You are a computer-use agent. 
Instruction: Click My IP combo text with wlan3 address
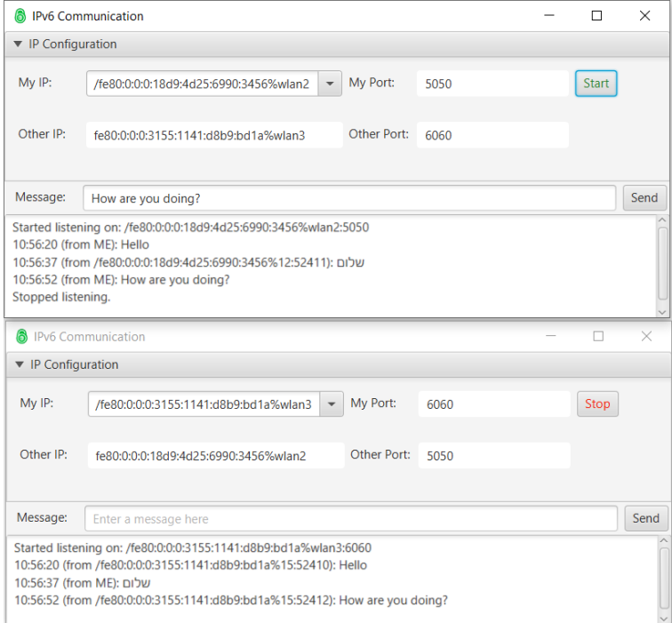204,404
